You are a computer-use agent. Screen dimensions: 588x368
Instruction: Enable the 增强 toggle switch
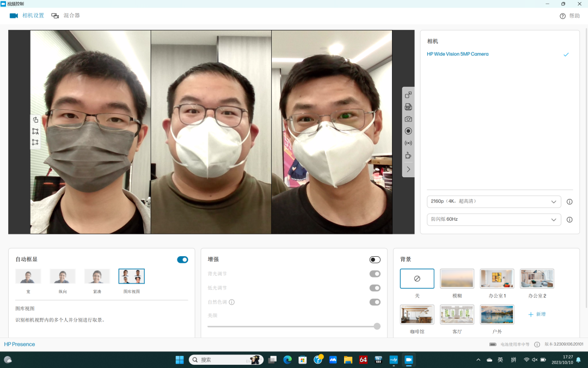pyautogui.click(x=375, y=260)
